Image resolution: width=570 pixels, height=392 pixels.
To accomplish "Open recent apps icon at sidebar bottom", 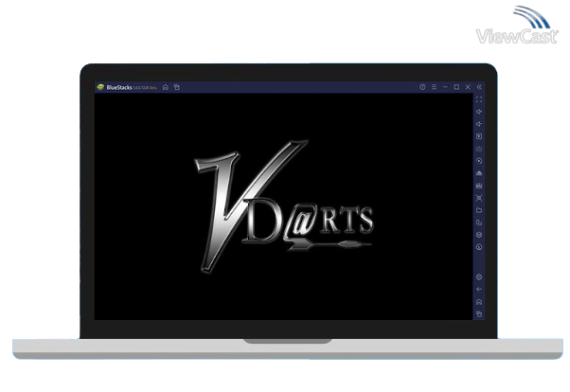I will click(479, 313).
